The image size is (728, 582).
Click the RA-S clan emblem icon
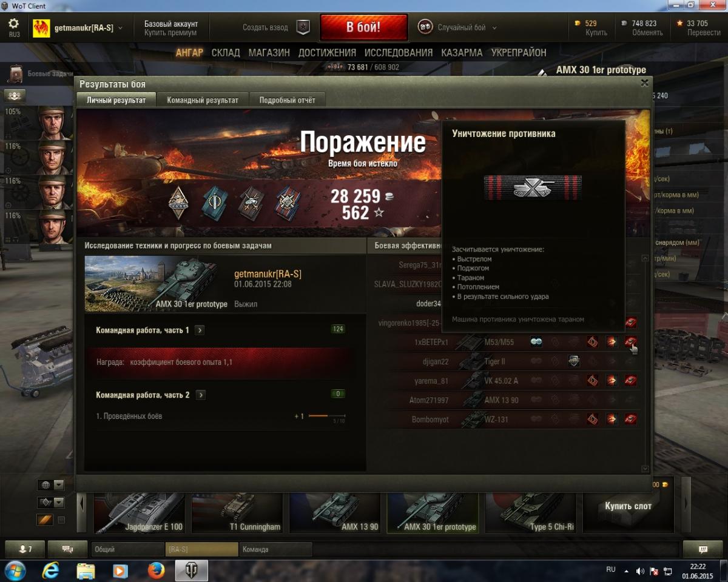(41, 28)
